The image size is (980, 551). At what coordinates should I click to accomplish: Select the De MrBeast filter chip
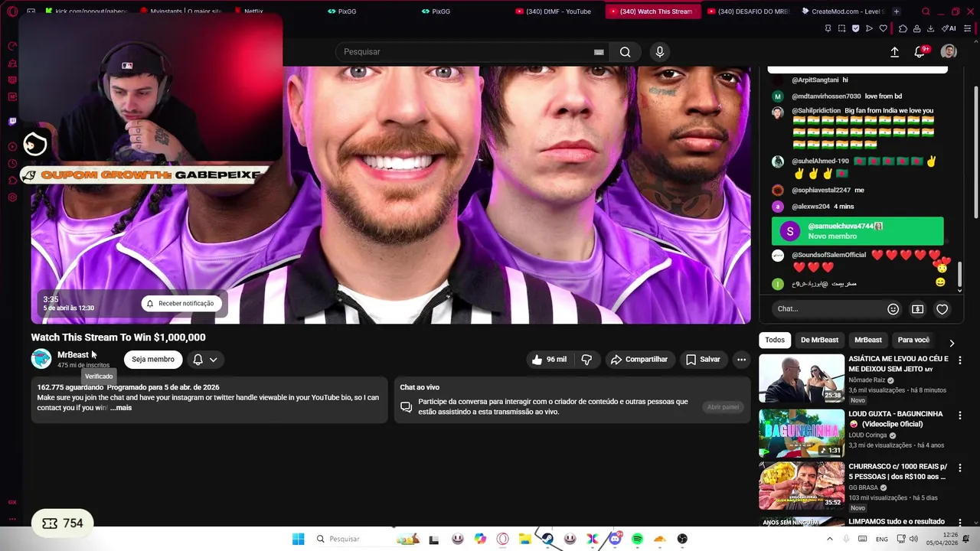point(819,340)
